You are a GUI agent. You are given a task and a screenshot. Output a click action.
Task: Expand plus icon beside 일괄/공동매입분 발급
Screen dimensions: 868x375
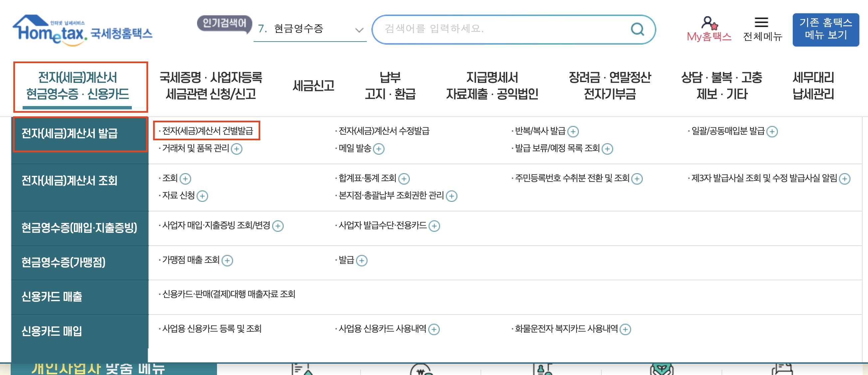(x=771, y=131)
